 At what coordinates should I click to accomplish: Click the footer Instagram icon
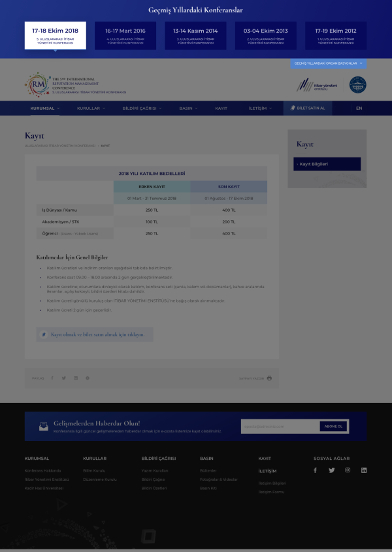tap(348, 470)
